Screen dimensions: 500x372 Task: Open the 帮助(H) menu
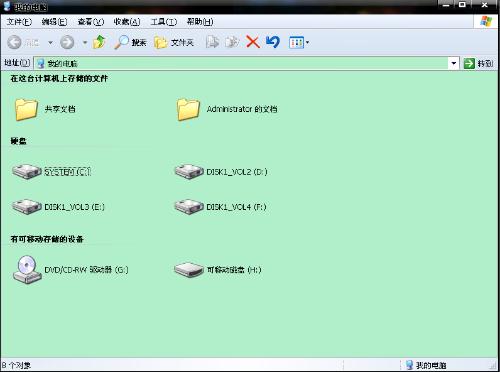tap(200, 22)
